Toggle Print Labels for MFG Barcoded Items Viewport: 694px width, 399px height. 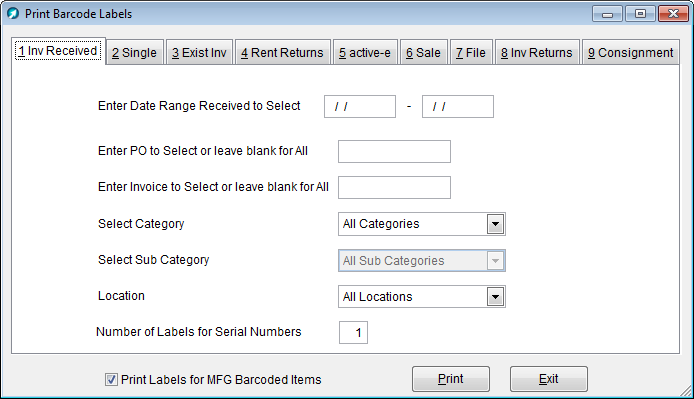[x=111, y=380]
